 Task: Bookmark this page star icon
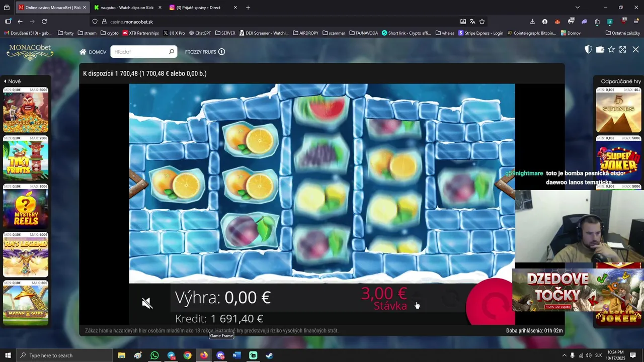[x=482, y=22]
